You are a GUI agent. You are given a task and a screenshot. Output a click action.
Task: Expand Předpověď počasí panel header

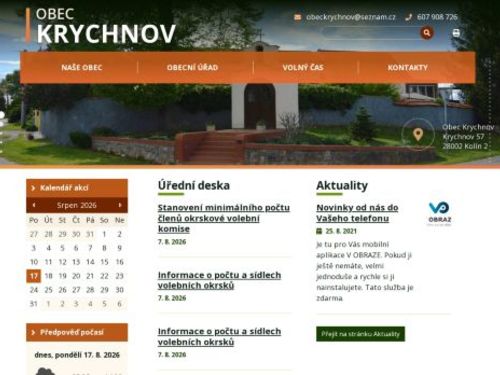[77, 332]
